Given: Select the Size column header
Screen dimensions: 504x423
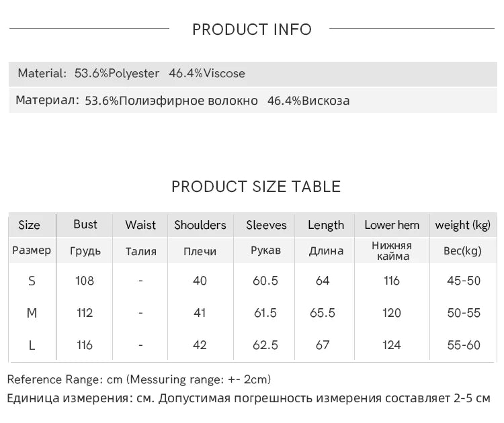Looking at the screenshot, I should pyautogui.click(x=29, y=225).
